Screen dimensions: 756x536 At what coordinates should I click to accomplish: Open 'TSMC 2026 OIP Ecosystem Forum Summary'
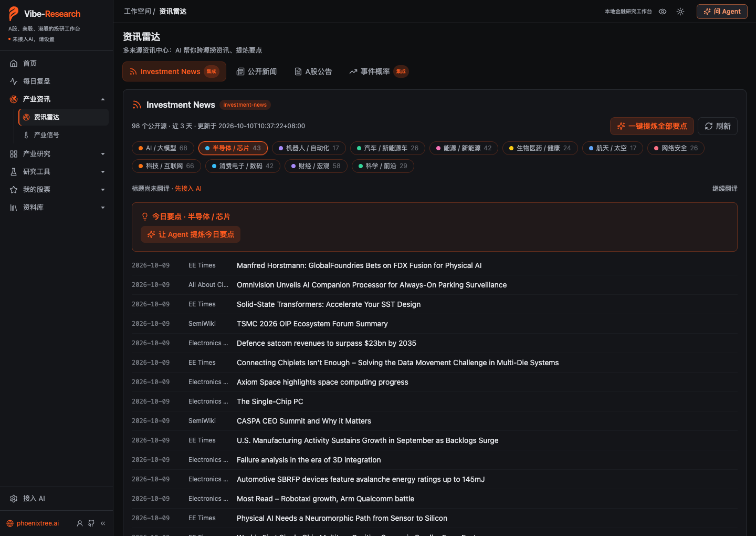pyautogui.click(x=312, y=324)
